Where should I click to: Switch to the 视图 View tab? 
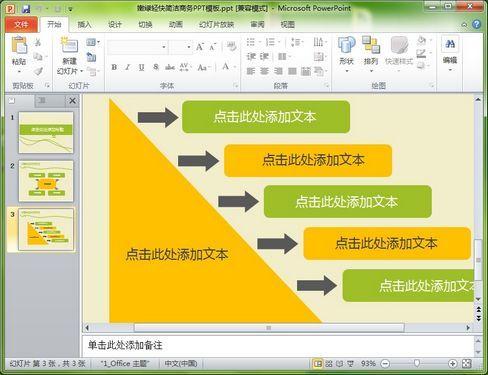coord(288,24)
